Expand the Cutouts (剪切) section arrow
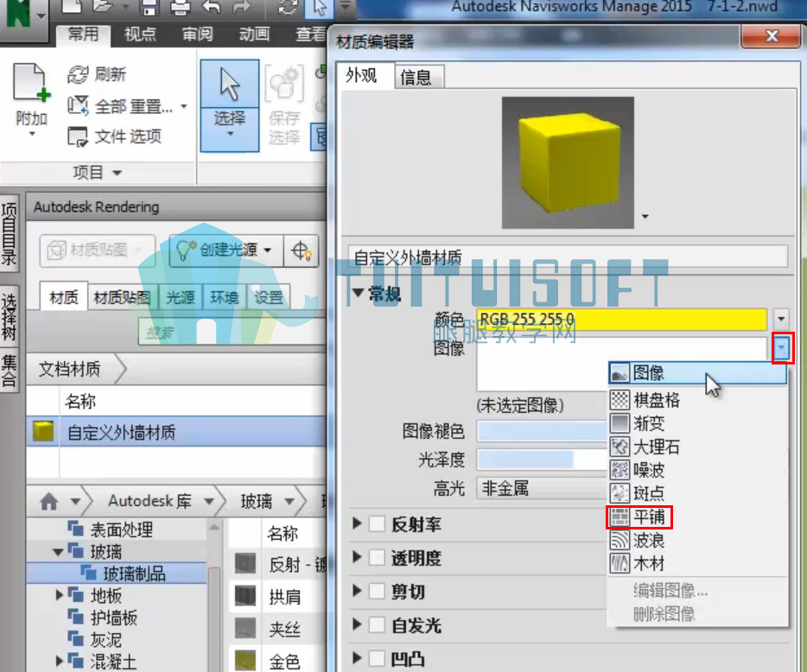This screenshot has height=672, width=807. click(357, 591)
